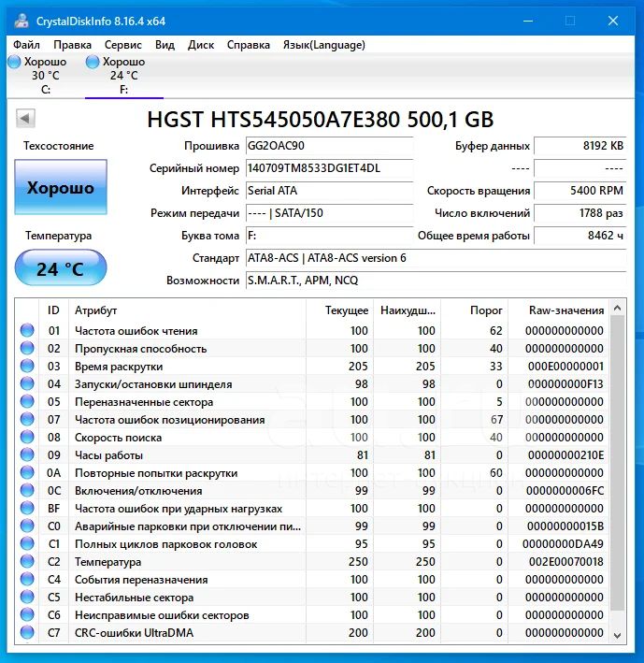This screenshot has height=663, width=644.
Task: Click the big Хорошо health status button
Action: (61, 187)
